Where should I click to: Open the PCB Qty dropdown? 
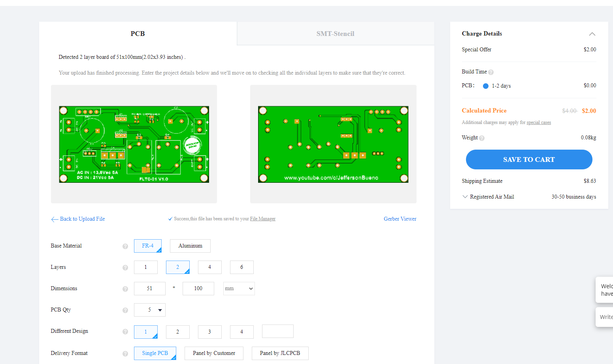150,310
